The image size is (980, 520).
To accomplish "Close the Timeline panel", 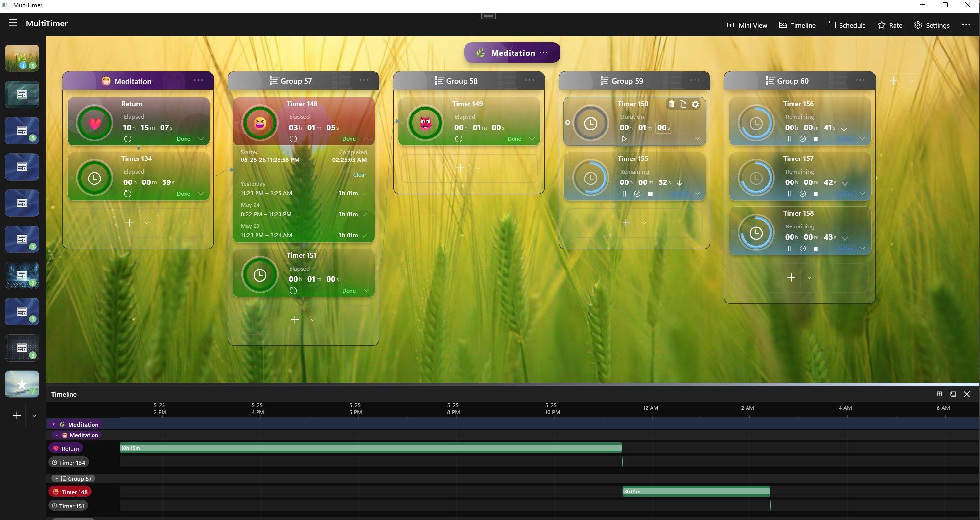I will coord(967,394).
